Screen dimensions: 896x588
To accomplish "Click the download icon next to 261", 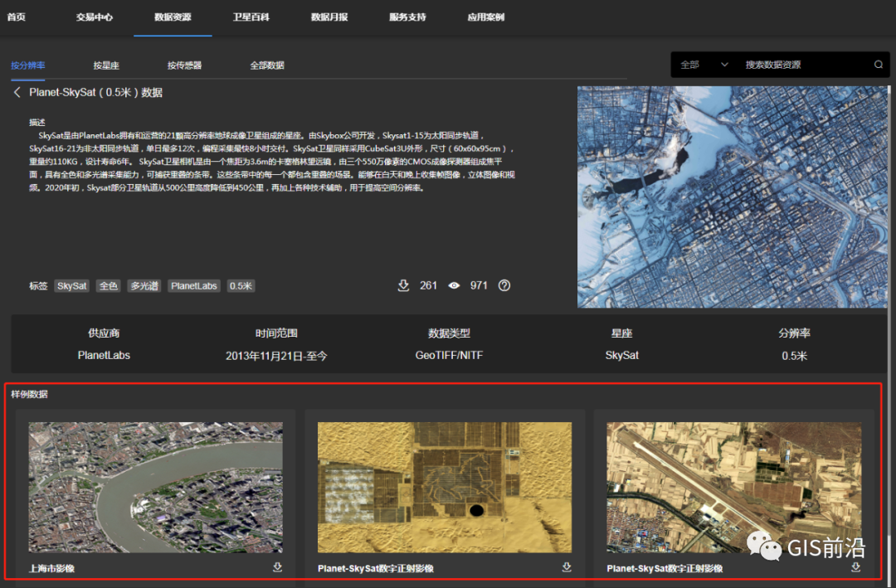I will point(403,286).
